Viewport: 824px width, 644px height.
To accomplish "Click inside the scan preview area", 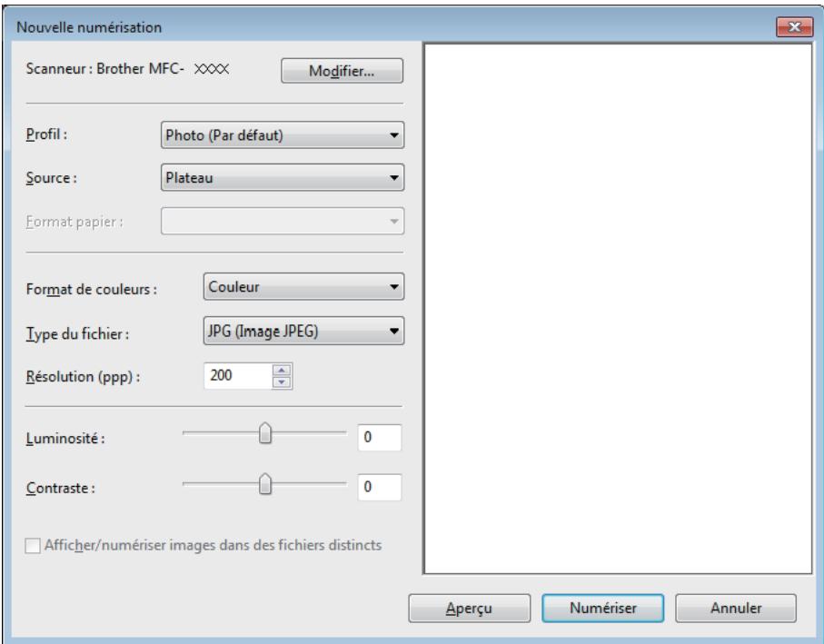I will coord(618,309).
